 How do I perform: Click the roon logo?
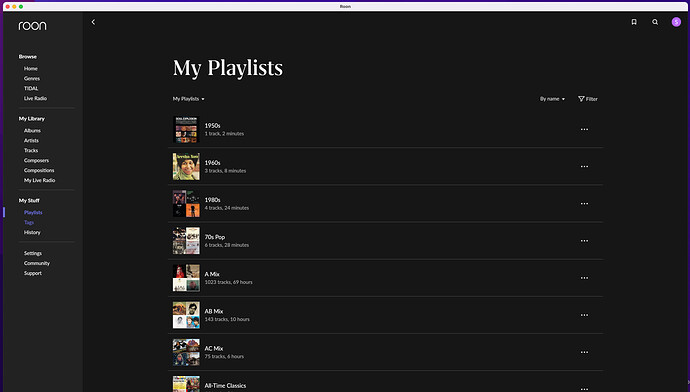point(32,26)
